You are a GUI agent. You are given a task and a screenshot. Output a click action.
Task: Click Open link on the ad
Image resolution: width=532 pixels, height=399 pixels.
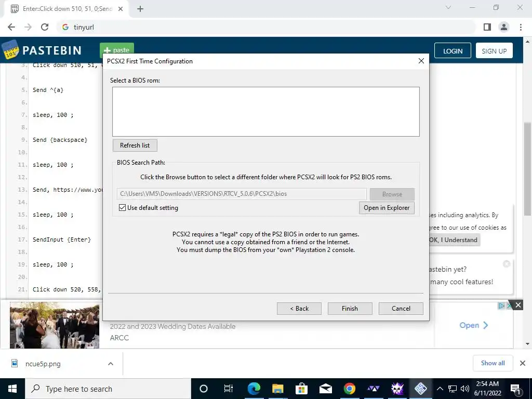coord(474,325)
